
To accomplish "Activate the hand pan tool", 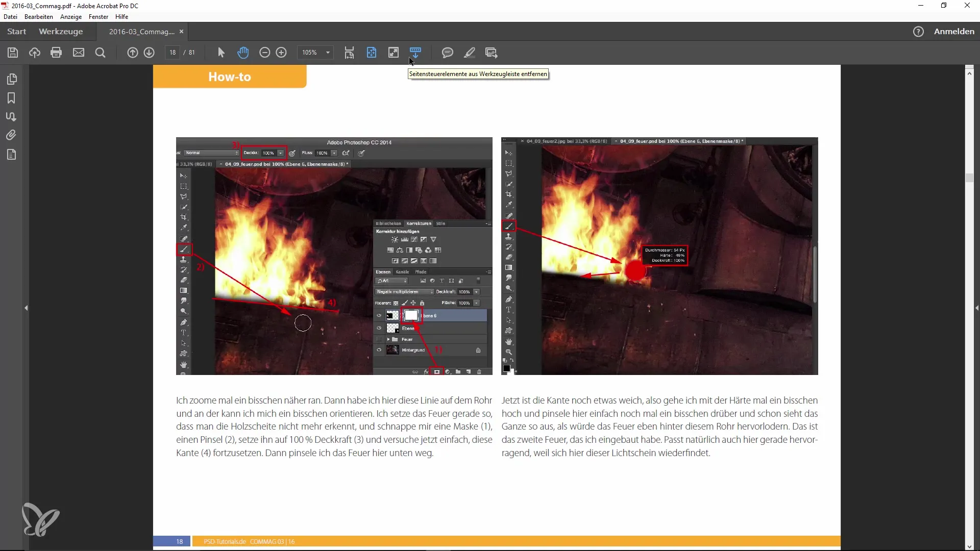I will (x=243, y=53).
